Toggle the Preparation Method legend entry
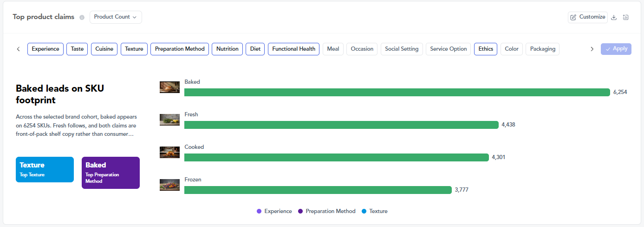 (326, 211)
